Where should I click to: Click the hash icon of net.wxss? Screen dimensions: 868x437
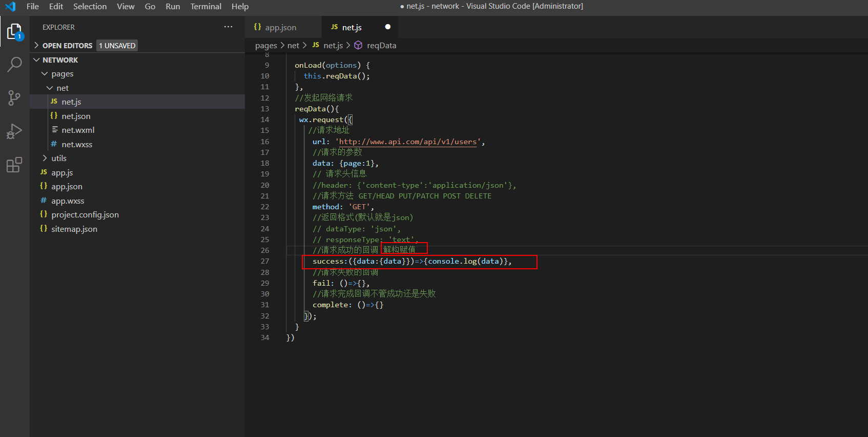(x=54, y=144)
